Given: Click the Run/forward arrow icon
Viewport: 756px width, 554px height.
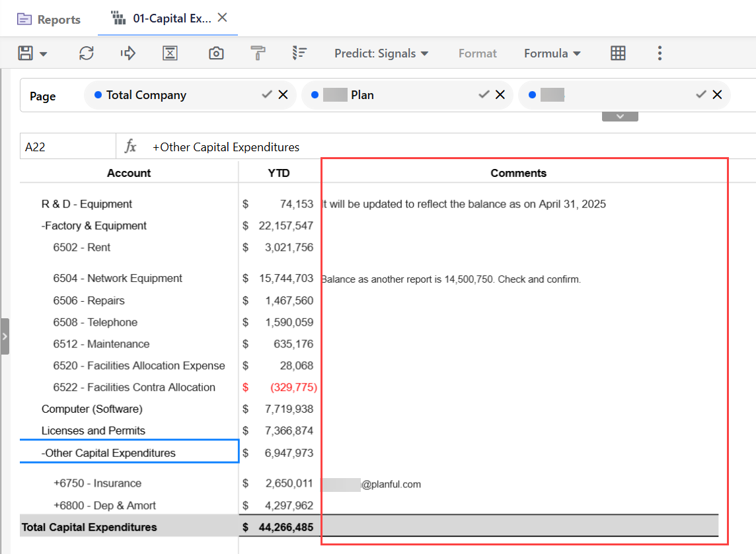Looking at the screenshot, I should coord(128,53).
